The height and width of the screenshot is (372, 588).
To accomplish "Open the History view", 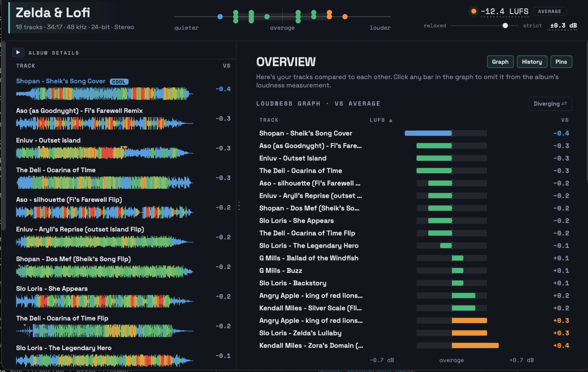I will tap(532, 62).
